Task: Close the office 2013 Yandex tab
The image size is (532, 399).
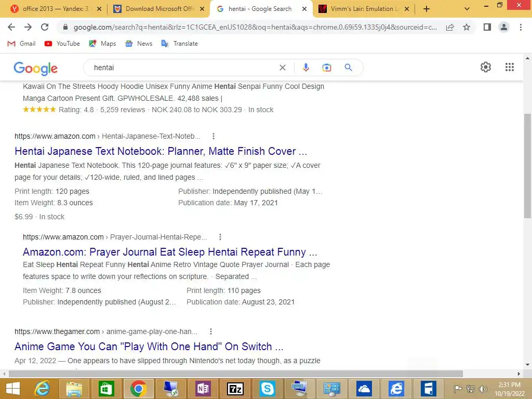Action: coord(99,9)
